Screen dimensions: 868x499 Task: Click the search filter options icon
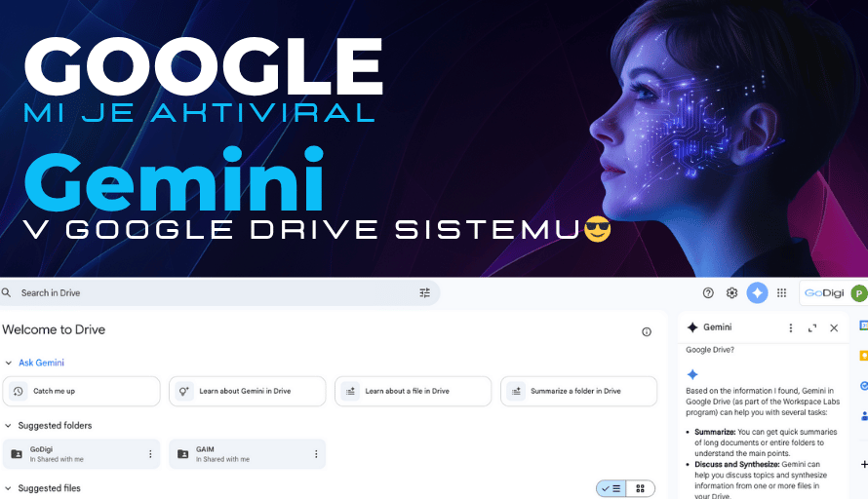coord(424,292)
